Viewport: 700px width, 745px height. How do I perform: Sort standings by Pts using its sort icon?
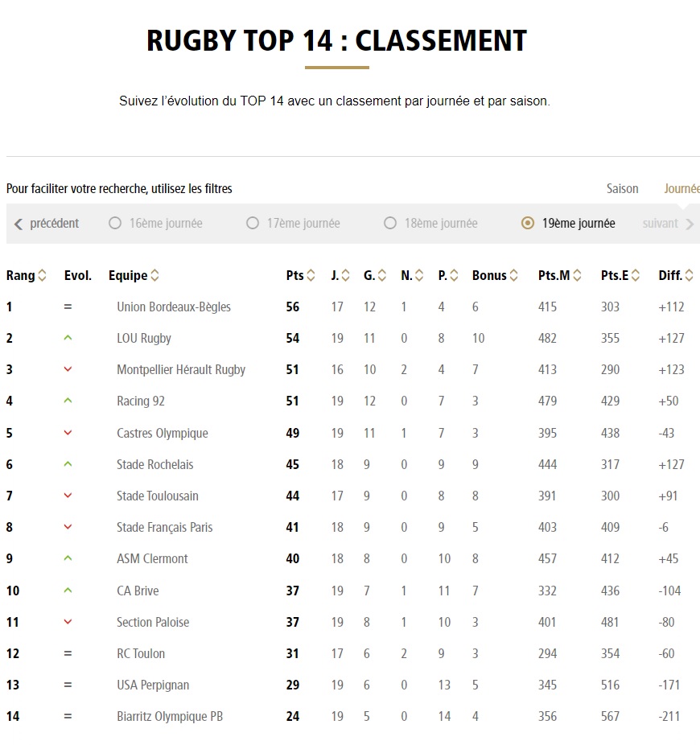pos(310,275)
